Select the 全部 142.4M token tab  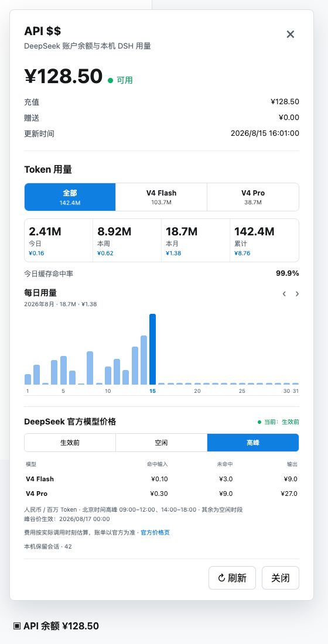coord(70,197)
